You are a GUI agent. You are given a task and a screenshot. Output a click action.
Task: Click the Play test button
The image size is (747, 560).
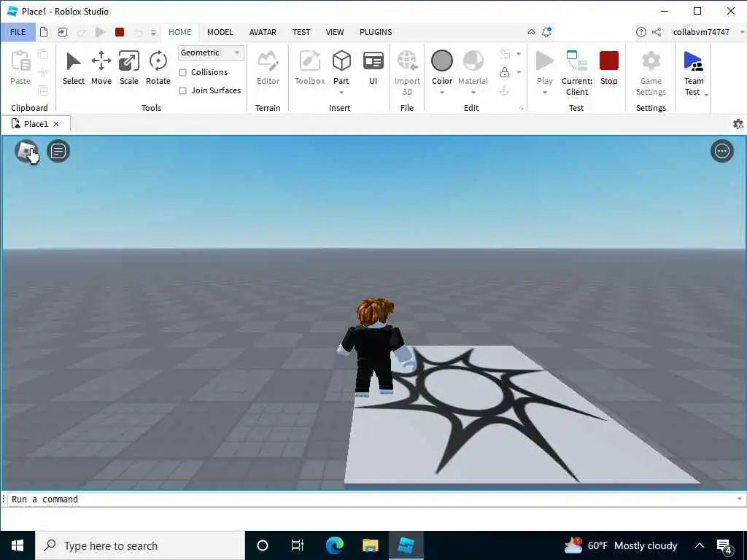(544, 68)
